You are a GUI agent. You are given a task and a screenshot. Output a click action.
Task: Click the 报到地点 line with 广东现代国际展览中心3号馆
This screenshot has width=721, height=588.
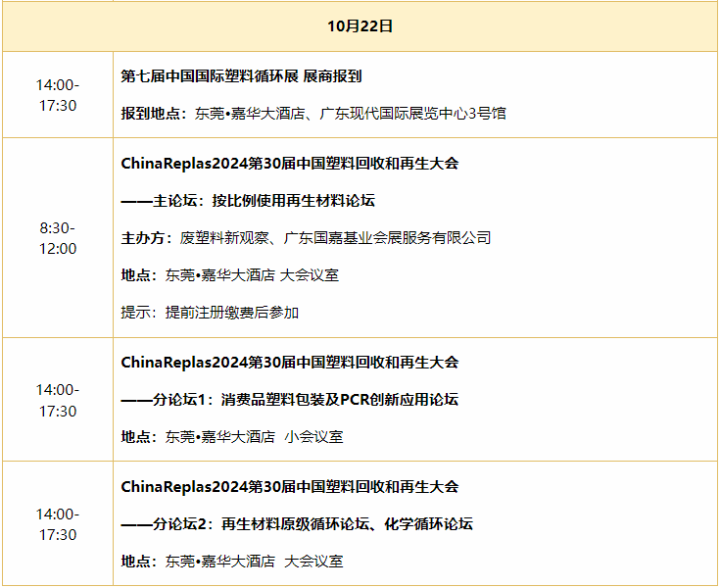[x=313, y=113]
